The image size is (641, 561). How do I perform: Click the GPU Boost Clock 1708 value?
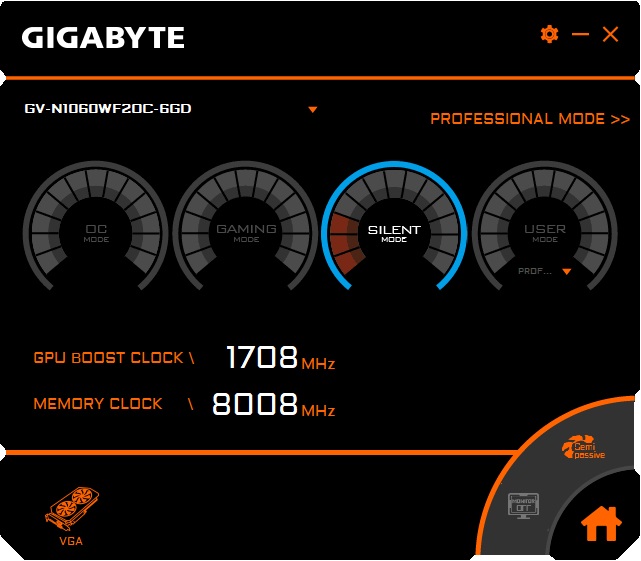[262, 357]
